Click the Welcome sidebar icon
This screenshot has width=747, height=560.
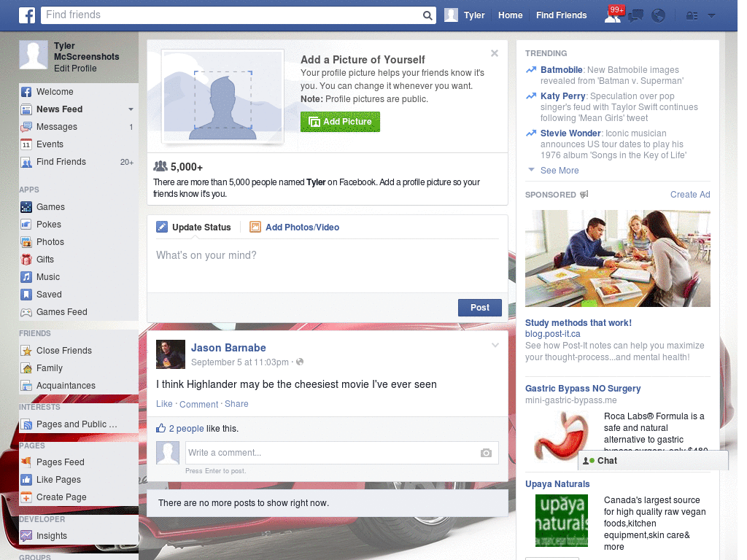(x=26, y=92)
